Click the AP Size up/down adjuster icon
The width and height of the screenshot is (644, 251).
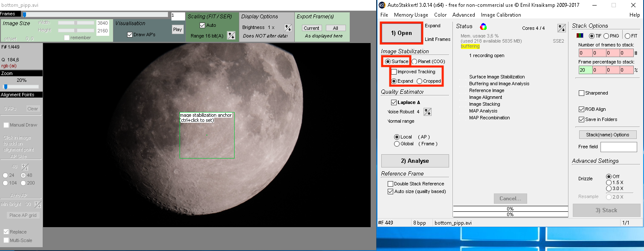[x=25, y=167]
